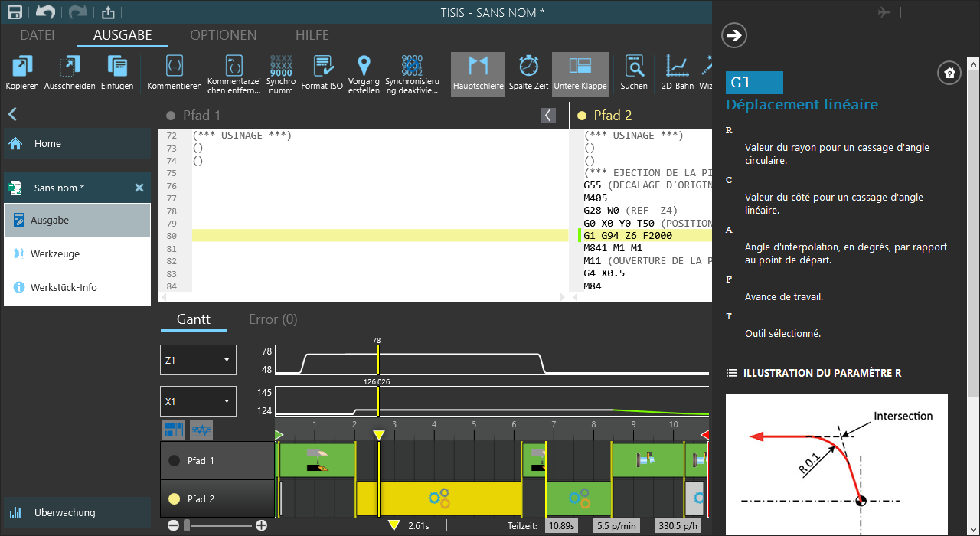The image size is (980, 536).
Task: Switch to the Error (0) tab
Action: [273, 319]
